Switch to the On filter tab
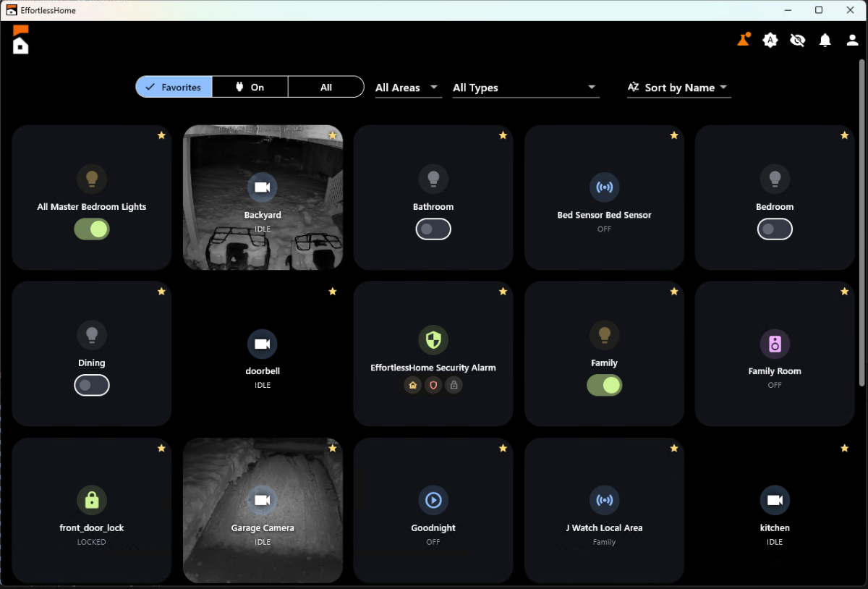 (x=250, y=86)
